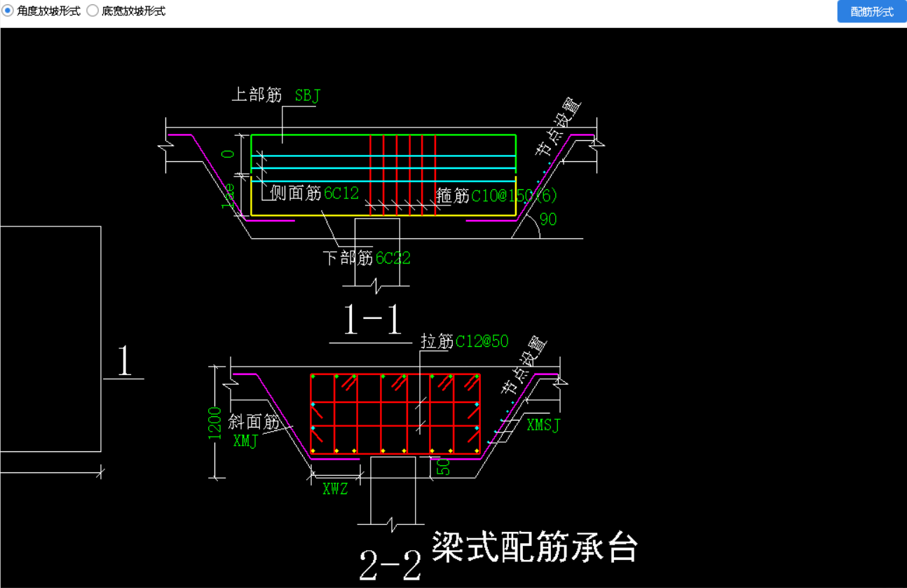Edit the bottom offset value 50
The height and width of the screenshot is (588, 907).
tap(444, 467)
